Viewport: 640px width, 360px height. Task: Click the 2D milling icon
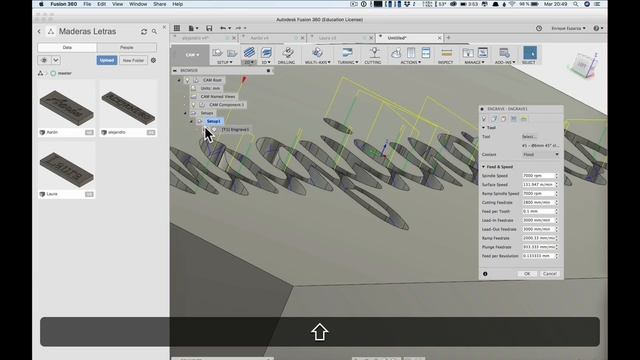(249, 52)
